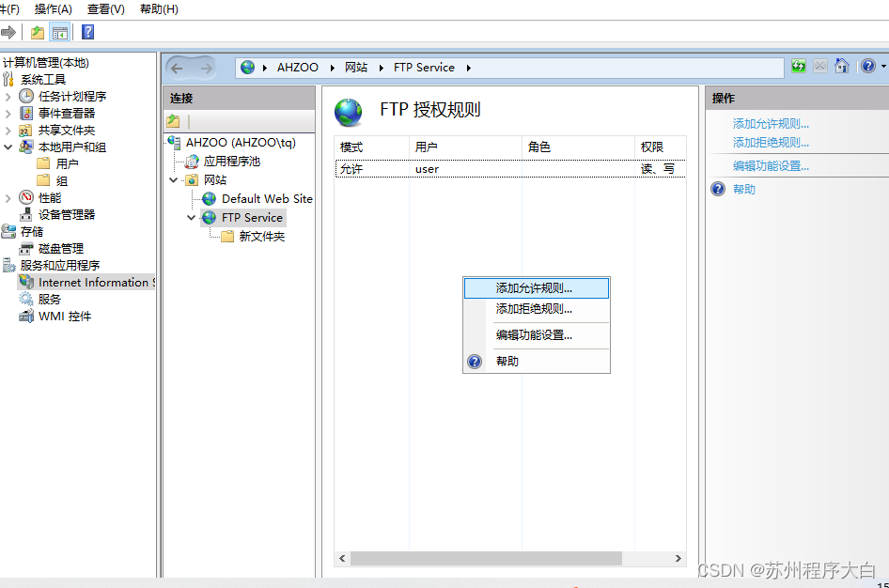889x588 pixels.
Task: Open the 帮助(H) menu
Action: coord(160,9)
